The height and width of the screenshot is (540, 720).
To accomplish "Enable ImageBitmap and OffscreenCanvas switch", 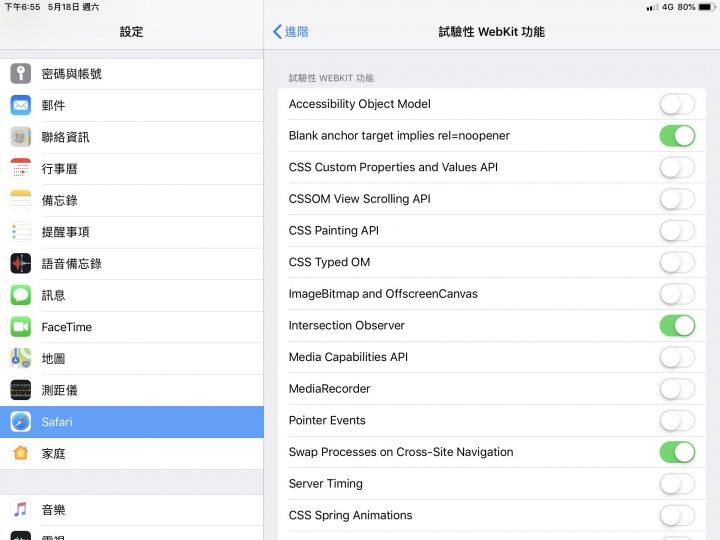I will tap(677, 294).
